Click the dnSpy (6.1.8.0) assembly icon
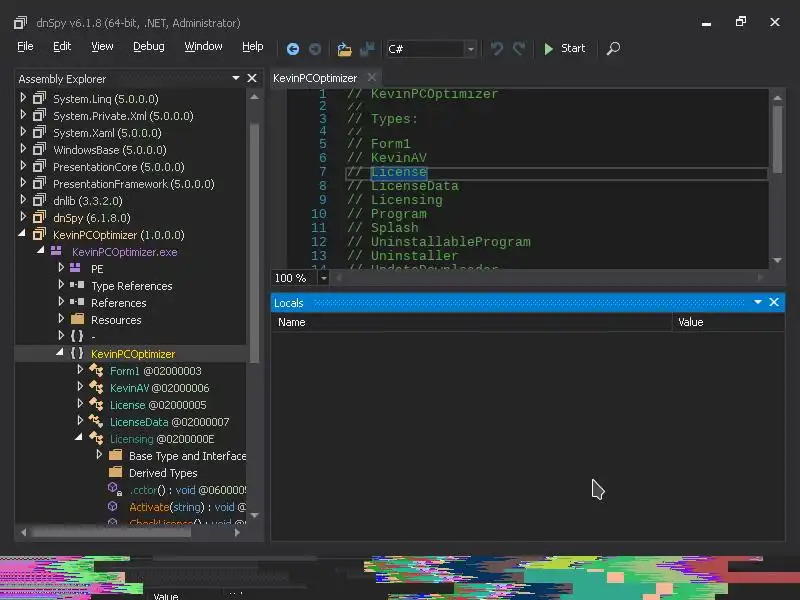The image size is (800, 600). click(x=39, y=217)
